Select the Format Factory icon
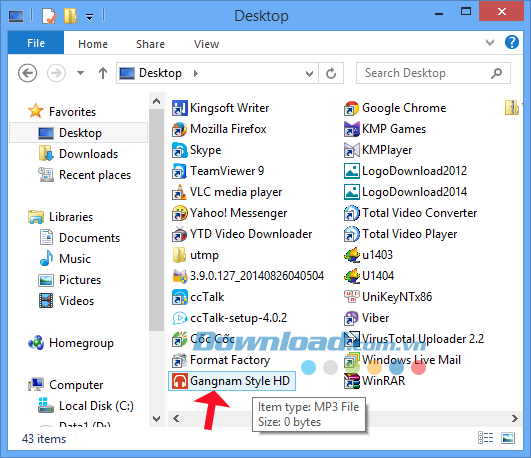531x458 pixels. (179, 360)
